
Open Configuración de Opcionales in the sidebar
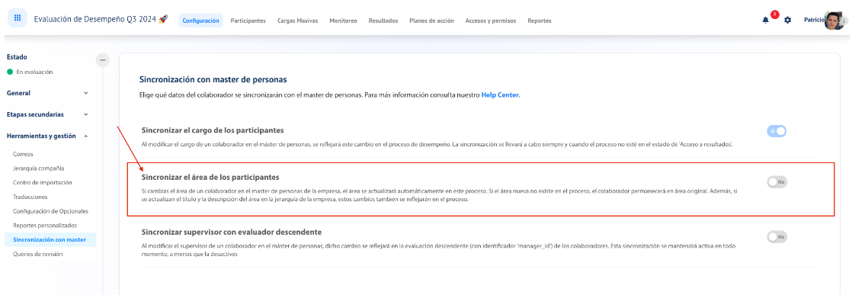pyautogui.click(x=50, y=211)
